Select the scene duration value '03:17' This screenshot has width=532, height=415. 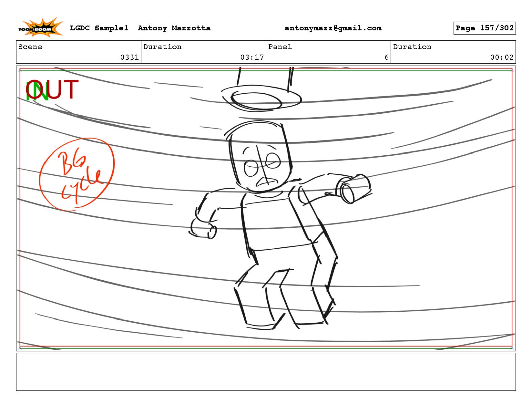tap(252, 57)
